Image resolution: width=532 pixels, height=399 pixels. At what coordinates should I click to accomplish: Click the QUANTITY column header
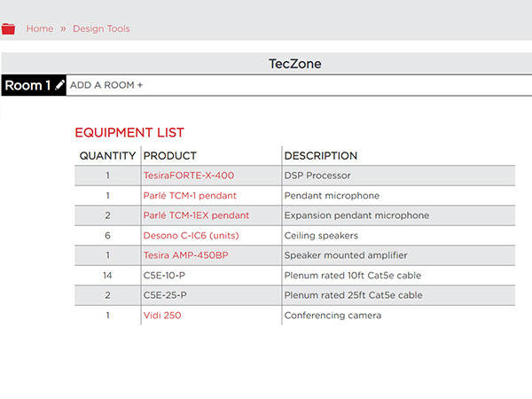coord(107,156)
